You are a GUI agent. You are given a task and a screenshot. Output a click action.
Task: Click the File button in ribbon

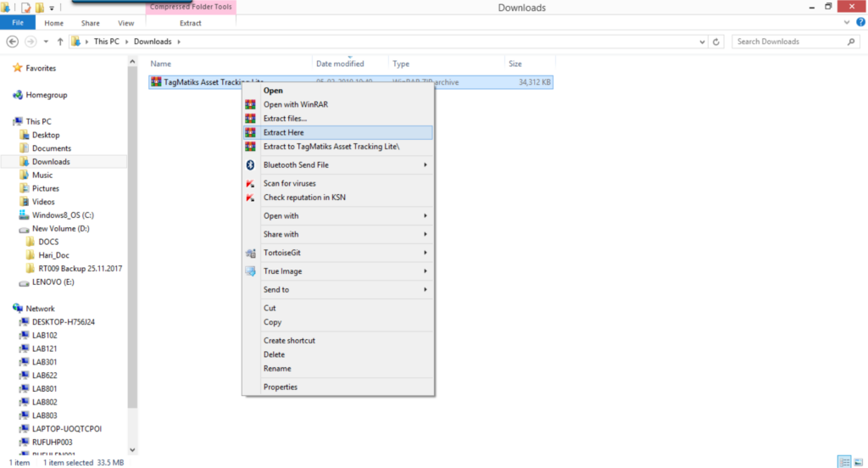[x=18, y=23]
